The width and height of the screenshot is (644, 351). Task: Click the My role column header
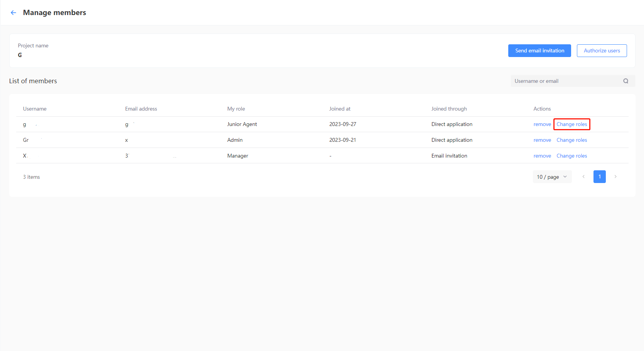[x=236, y=109]
